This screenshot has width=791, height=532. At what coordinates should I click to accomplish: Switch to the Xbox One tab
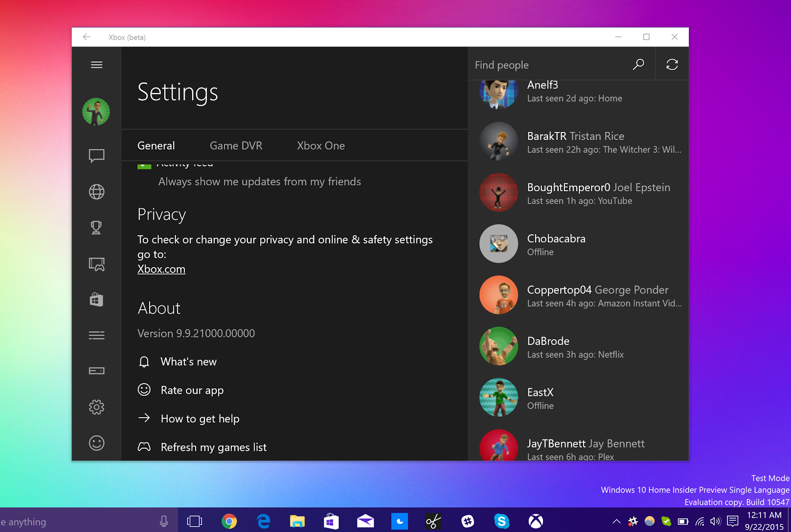[321, 145]
